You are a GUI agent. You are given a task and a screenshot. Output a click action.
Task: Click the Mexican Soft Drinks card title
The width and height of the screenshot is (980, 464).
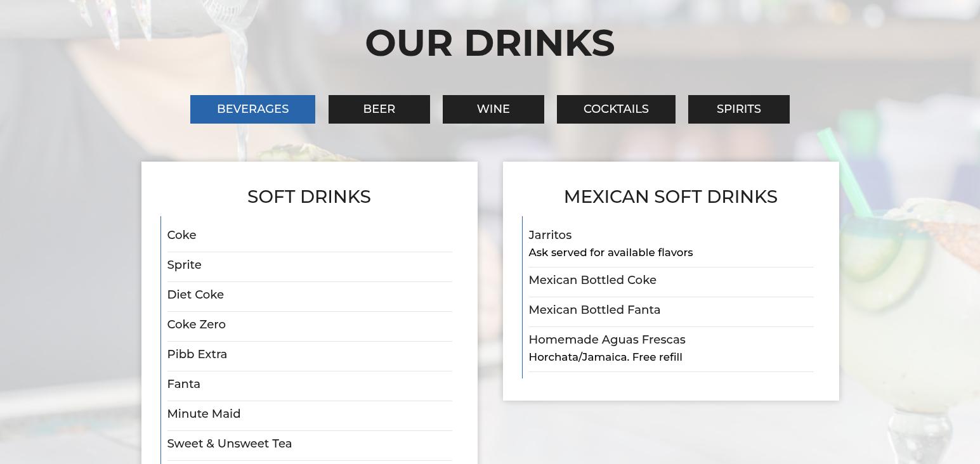click(x=670, y=197)
